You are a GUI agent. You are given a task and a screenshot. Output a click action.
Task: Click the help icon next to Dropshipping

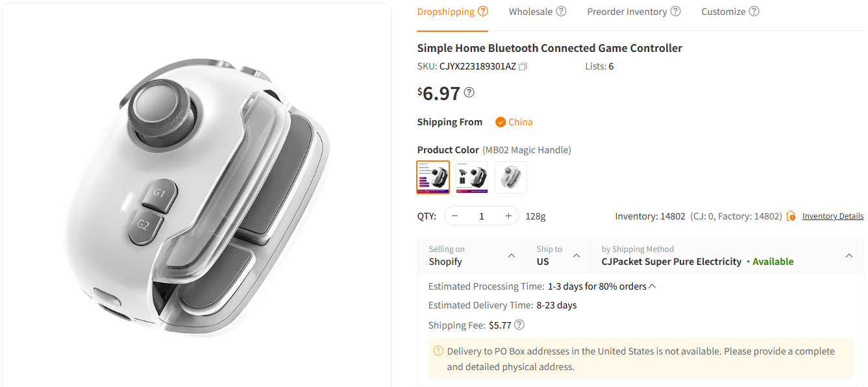coord(482,11)
